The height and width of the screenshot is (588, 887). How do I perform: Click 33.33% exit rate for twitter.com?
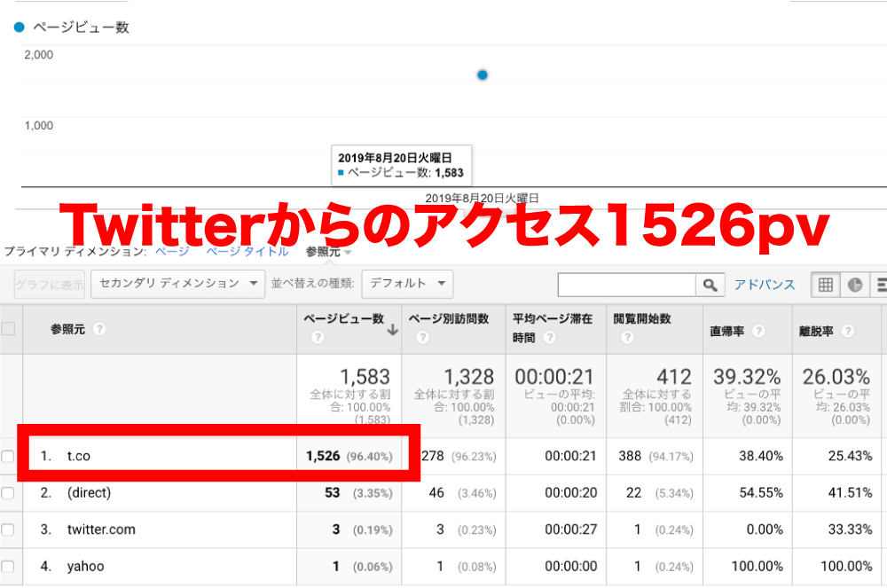pyautogui.click(x=851, y=529)
